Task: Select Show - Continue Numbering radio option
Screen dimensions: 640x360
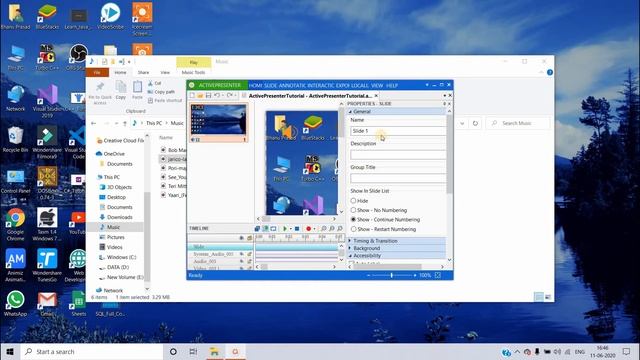Action: coord(353,219)
